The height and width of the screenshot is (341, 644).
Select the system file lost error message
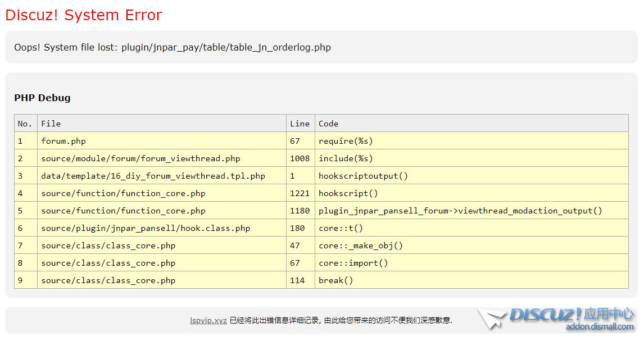point(173,47)
